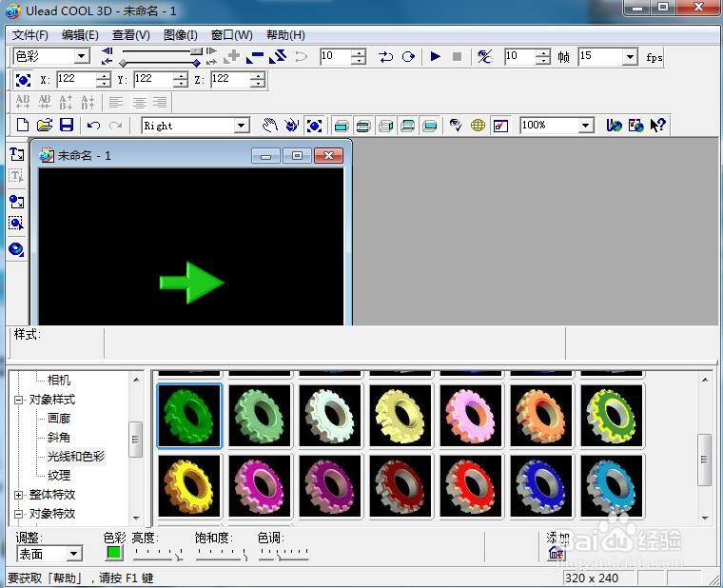Play the animation
The image size is (723, 588).
435,56
